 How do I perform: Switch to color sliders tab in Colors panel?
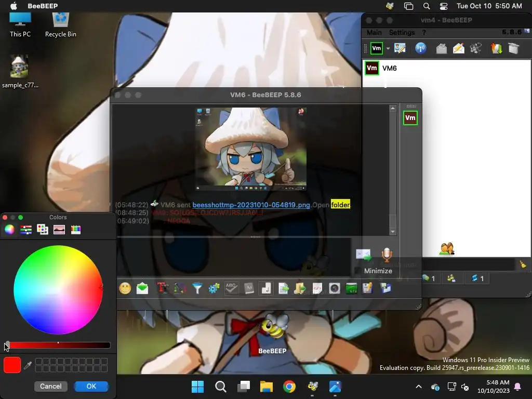click(x=26, y=230)
